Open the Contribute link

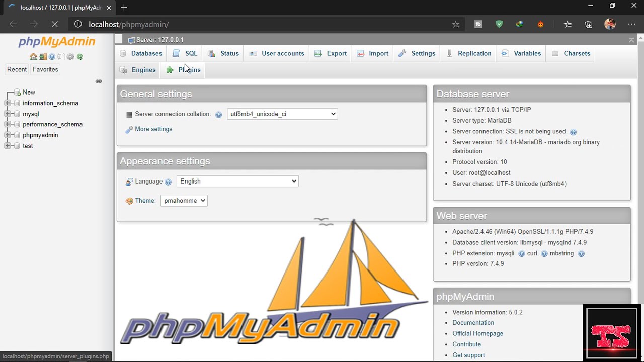click(466, 344)
